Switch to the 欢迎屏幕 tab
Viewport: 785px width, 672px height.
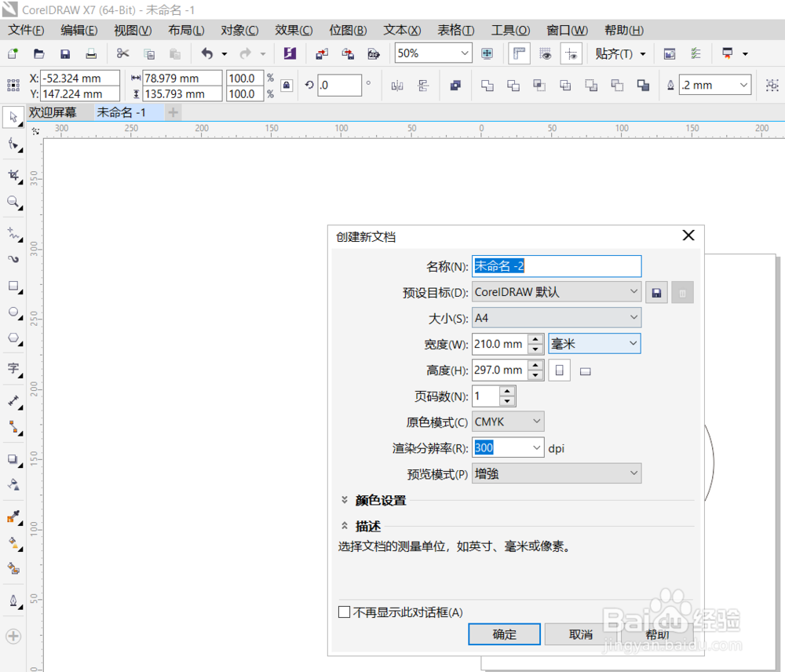point(53,112)
